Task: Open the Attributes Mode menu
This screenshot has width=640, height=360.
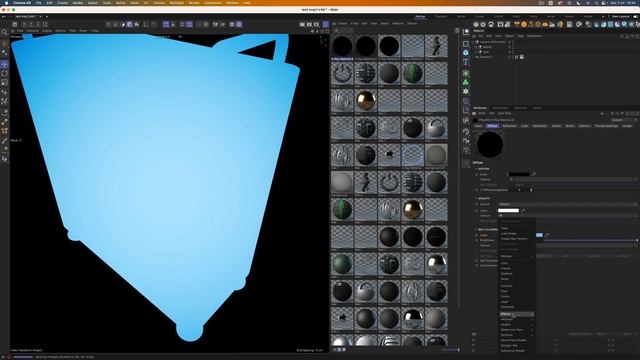Action: click(x=482, y=113)
